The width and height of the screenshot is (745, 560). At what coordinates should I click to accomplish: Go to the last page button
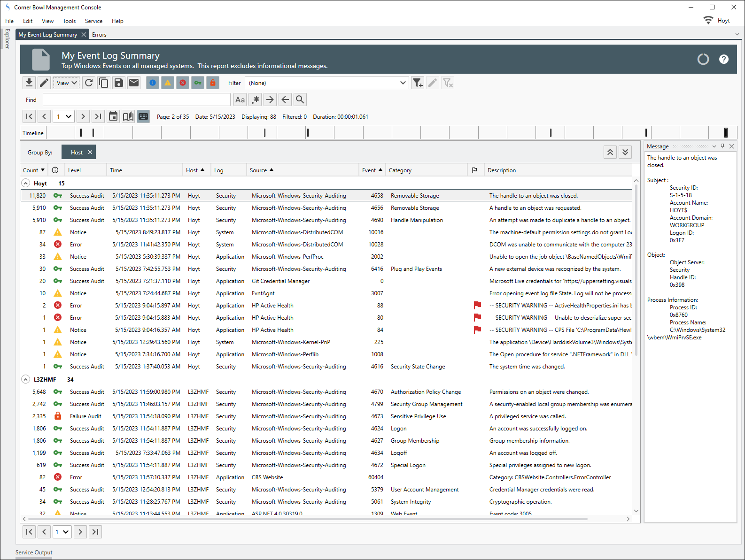tap(98, 116)
